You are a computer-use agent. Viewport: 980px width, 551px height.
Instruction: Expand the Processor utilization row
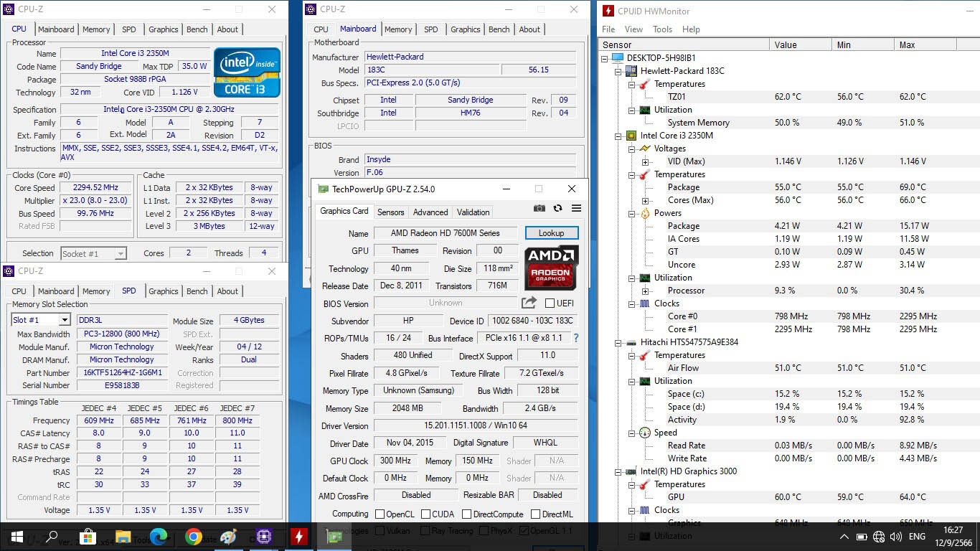point(645,291)
